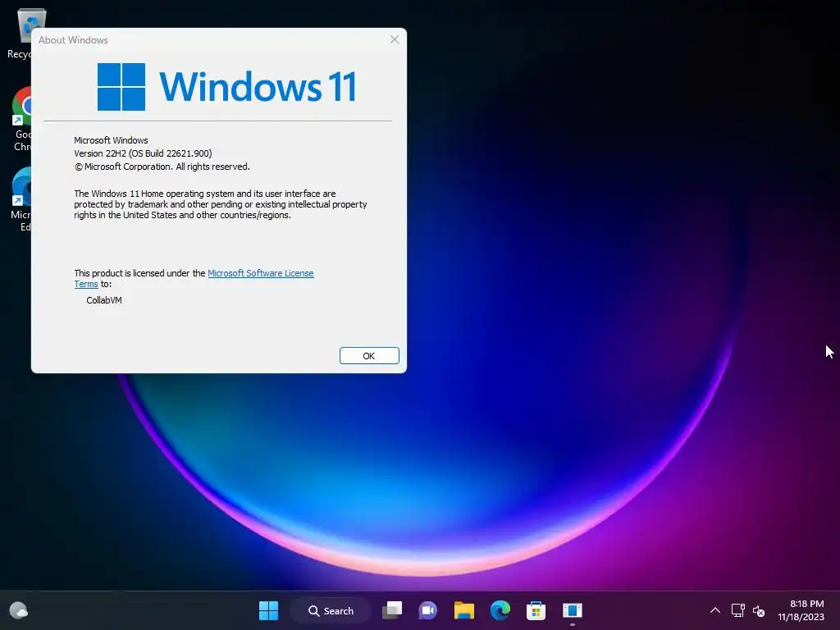The width and height of the screenshot is (840, 630).
Task: Launch the Chat app from taskbar
Action: 428,610
